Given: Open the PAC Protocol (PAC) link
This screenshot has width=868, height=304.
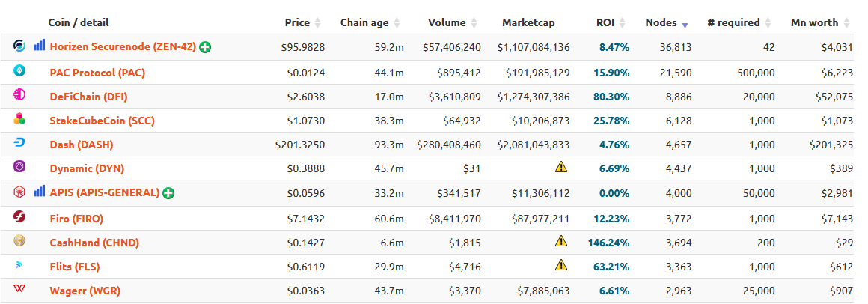Looking at the screenshot, I should (x=97, y=73).
